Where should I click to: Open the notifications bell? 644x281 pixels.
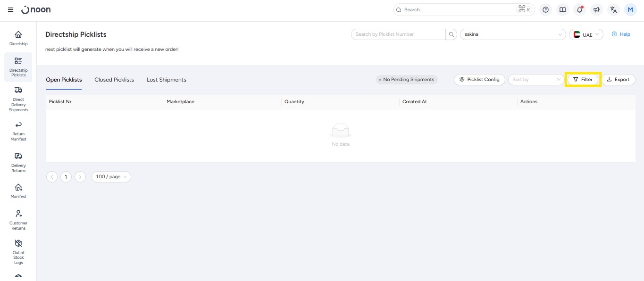(x=579, y=9)
